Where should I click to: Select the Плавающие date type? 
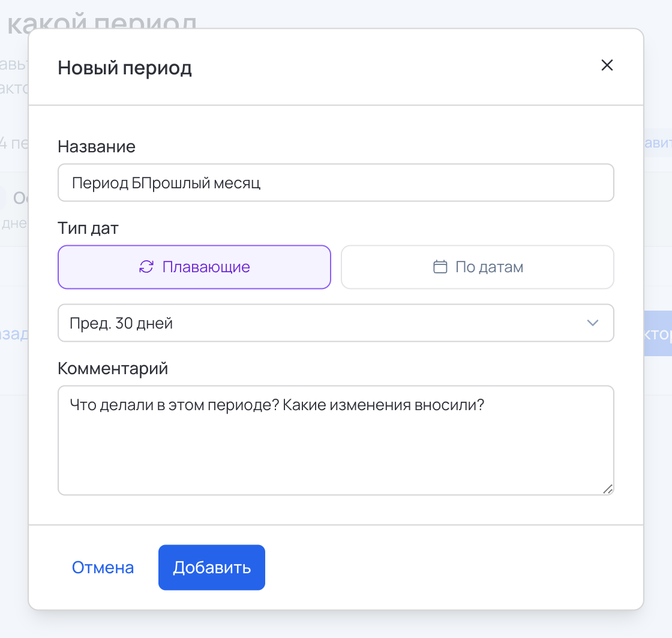(x=194, y=267)
